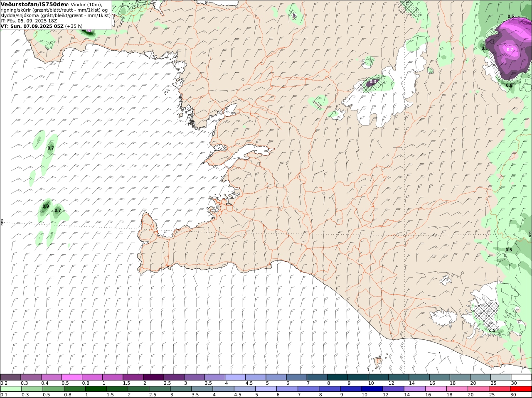Select the upper legend swatch labeled 18

coord(460,377)
